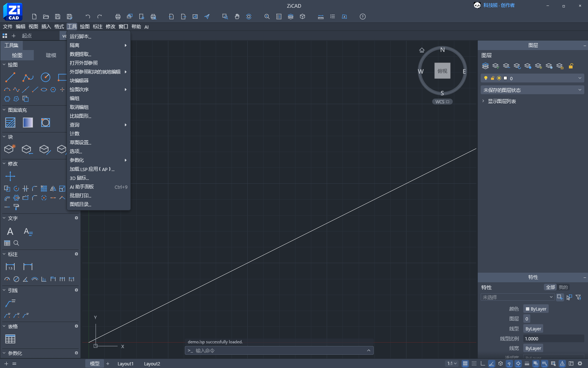Viewport: 588px width, 368px height.
Task: Click the compass Home icon
Action: [x=422, y=50]
